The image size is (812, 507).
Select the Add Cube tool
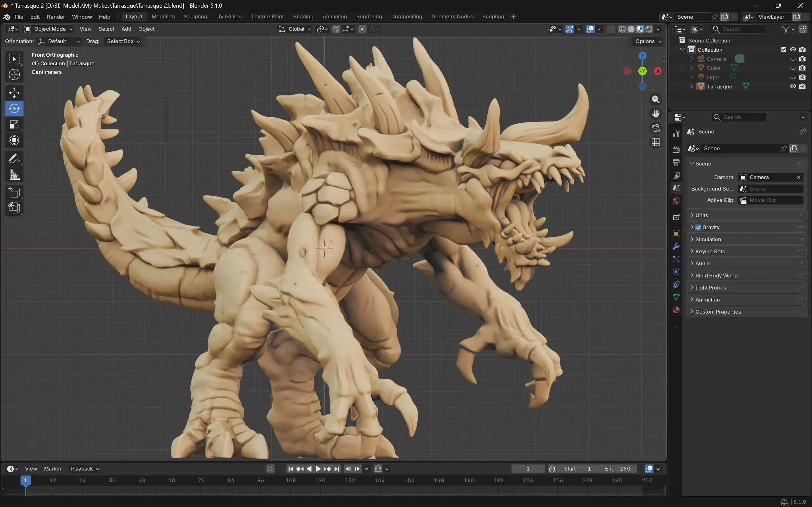coord(14,193)
